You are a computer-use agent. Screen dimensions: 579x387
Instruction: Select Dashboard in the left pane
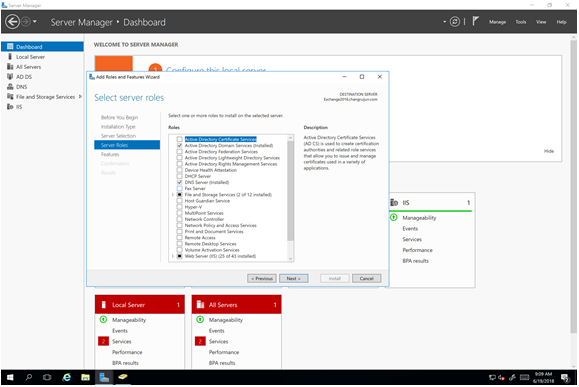click(x=42, y=47)
